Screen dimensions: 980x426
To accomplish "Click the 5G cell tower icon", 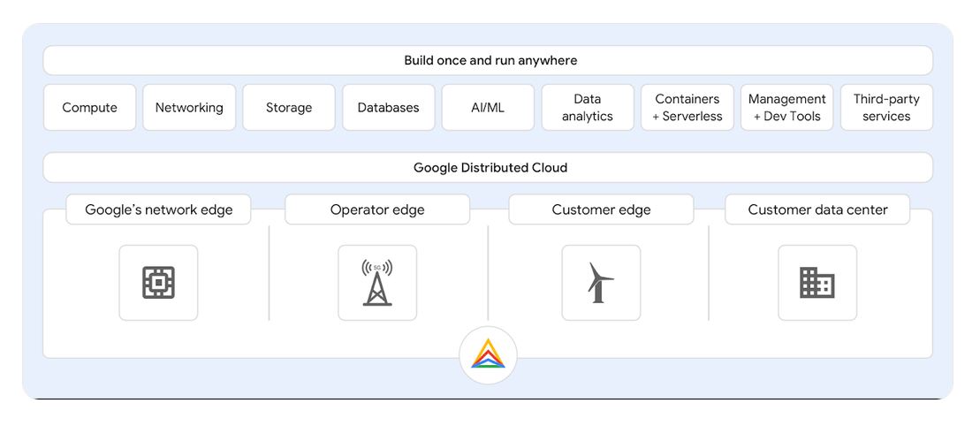I will pos(377,283).
